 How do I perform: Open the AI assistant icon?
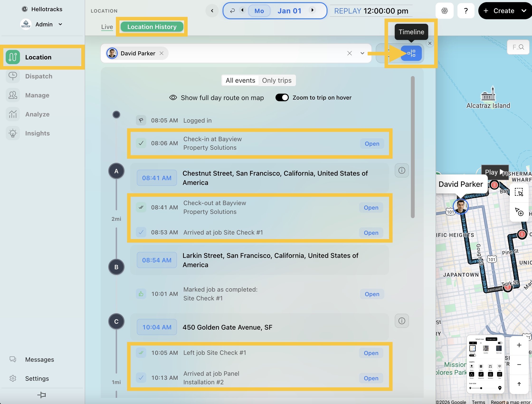pos(444,11)
